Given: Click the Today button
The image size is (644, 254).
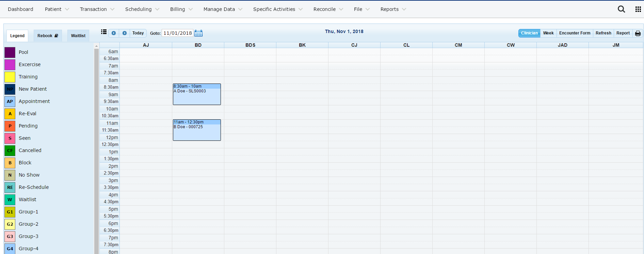Looking at the screenshot, I should pos(138,33).
